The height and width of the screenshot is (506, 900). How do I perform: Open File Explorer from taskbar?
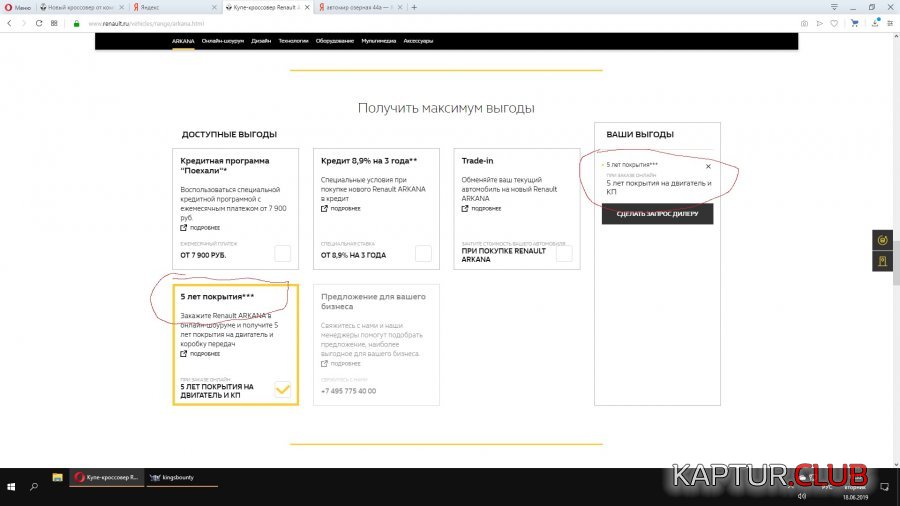[x=57, y=477]
